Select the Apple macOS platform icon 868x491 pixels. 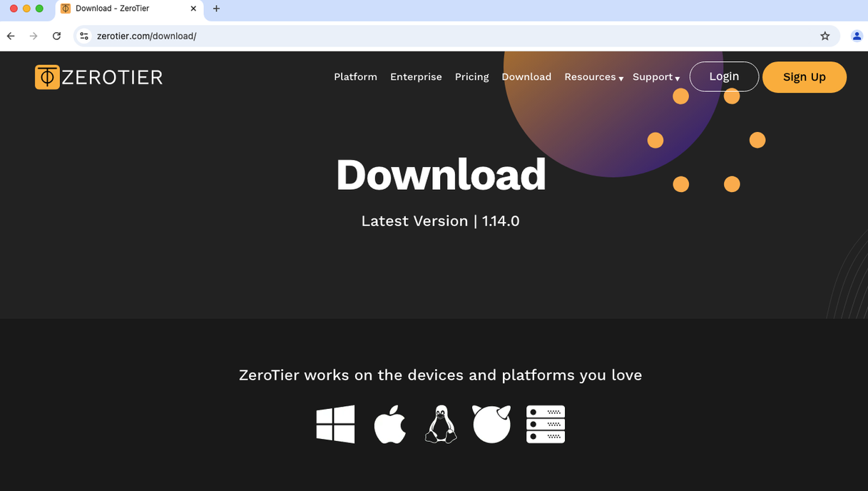(x=390, y=424)
